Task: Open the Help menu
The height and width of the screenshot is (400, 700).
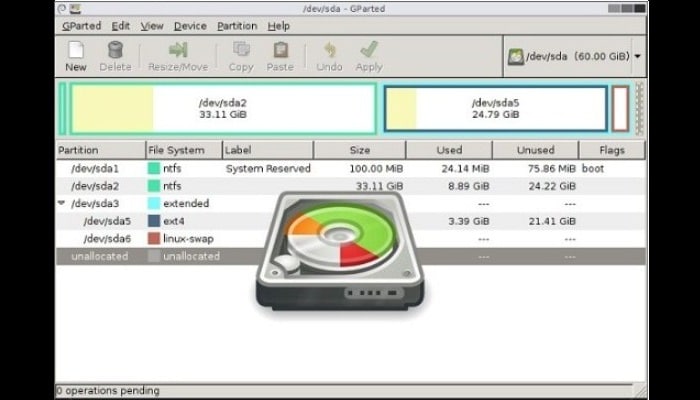Action: (279, 26)
